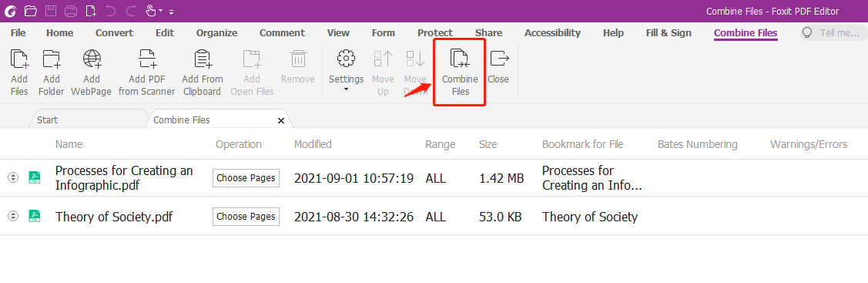Click Choose Pages for Infographic PDF
The width and height of the screenshot is (868, 283).
[x=246, y=178]
